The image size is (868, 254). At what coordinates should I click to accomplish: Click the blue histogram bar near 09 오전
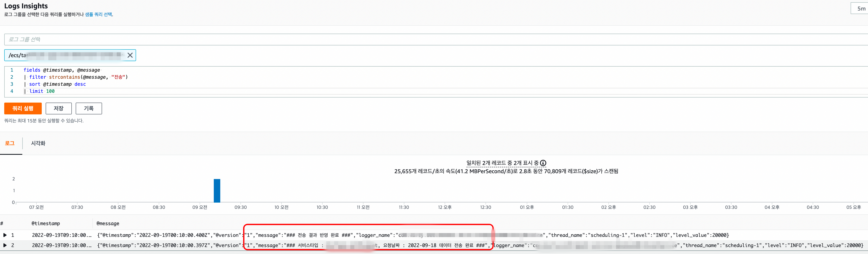tap(217, 190)
